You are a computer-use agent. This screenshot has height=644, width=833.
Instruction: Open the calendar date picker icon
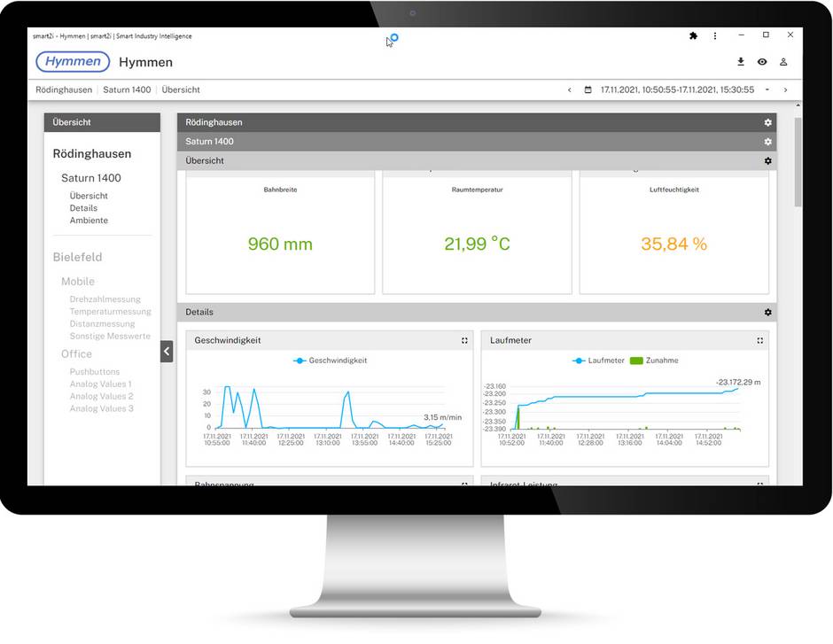[x=588, y=89]
